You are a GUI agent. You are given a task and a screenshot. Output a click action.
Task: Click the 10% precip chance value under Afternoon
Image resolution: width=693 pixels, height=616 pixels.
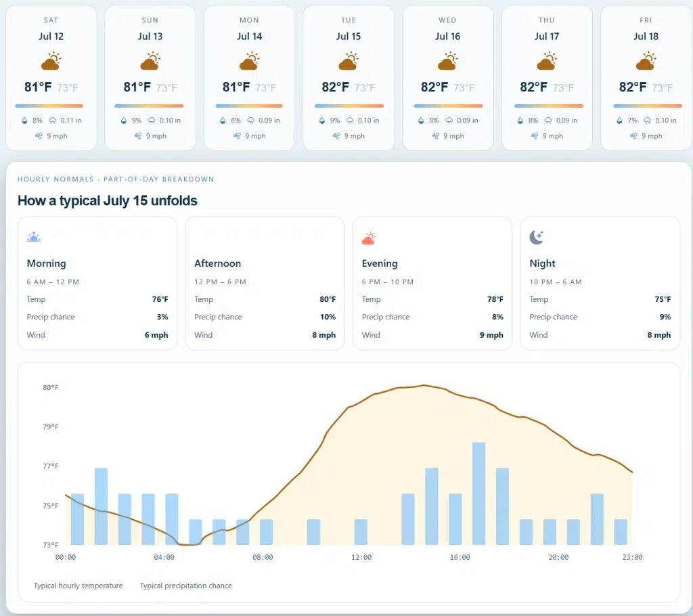tap(328, 317)
